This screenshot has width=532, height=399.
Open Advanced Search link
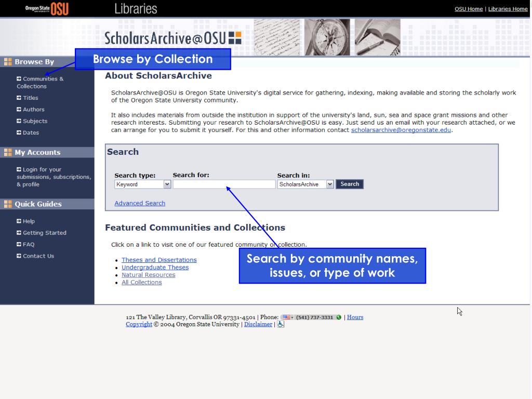point(140,203)
